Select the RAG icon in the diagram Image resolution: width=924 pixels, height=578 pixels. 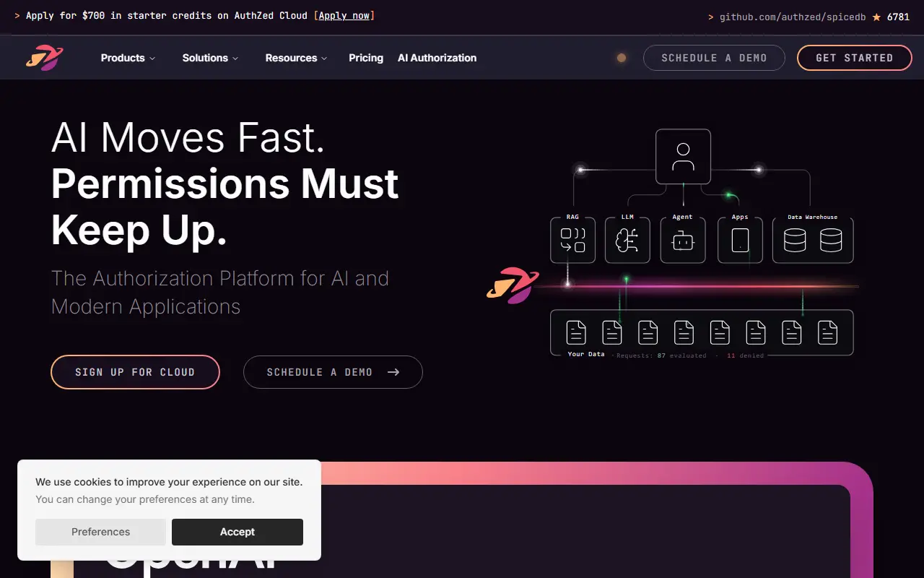pos(572,240)
